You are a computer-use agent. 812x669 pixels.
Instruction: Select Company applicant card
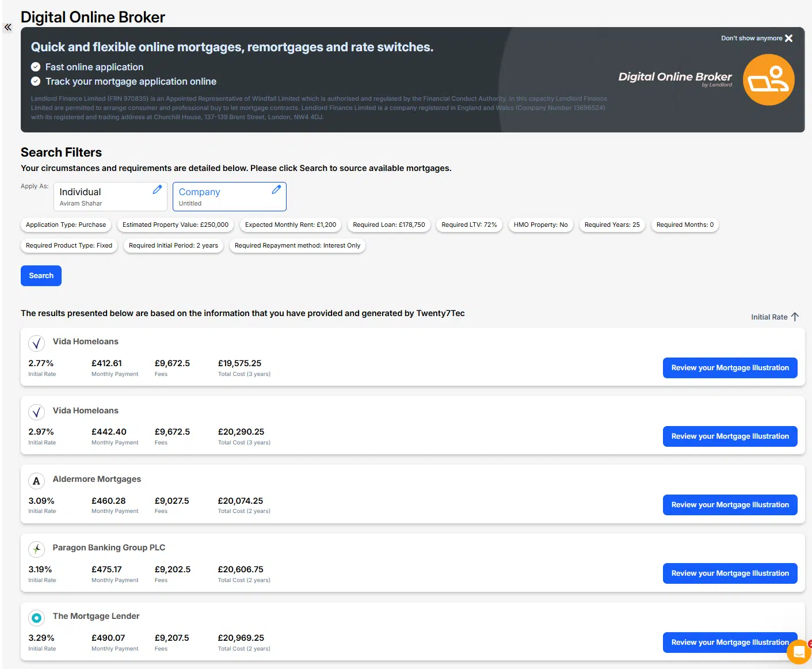[x=230, y=197]
